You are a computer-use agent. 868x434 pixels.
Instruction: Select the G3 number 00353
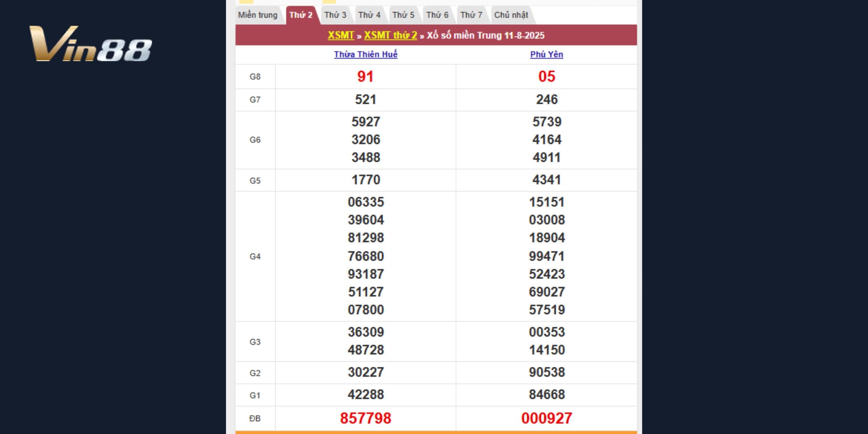pyautogui.click(x=547, y=332)
